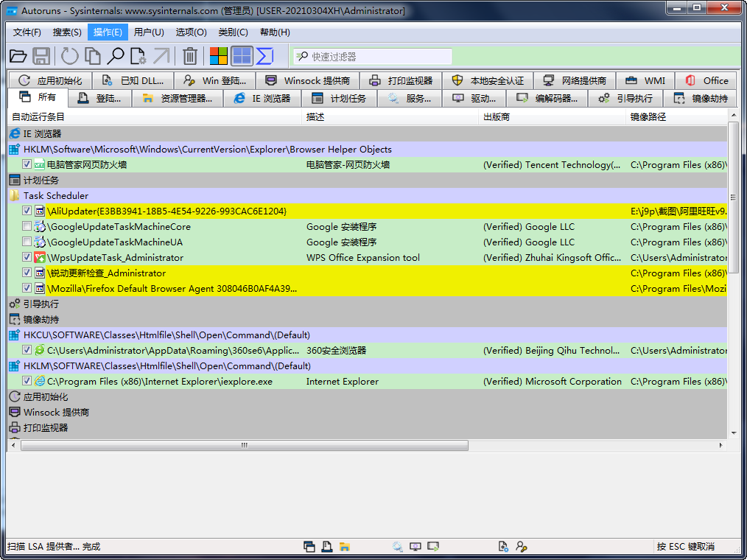Click the horizontal scrollbar thumb
The image size is (747, 560).
[x=245, y=445]
